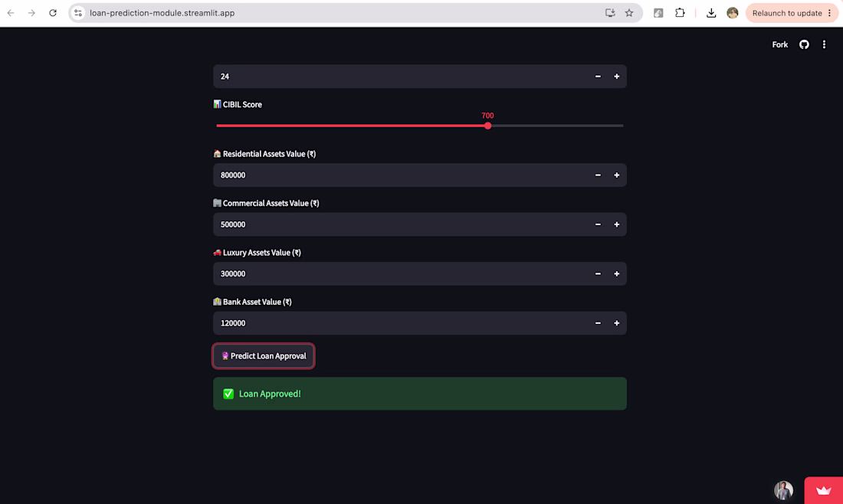Decrease Bank Asset Value with minus
Viewport: 843px width, 504px height.
coord(598,323)
